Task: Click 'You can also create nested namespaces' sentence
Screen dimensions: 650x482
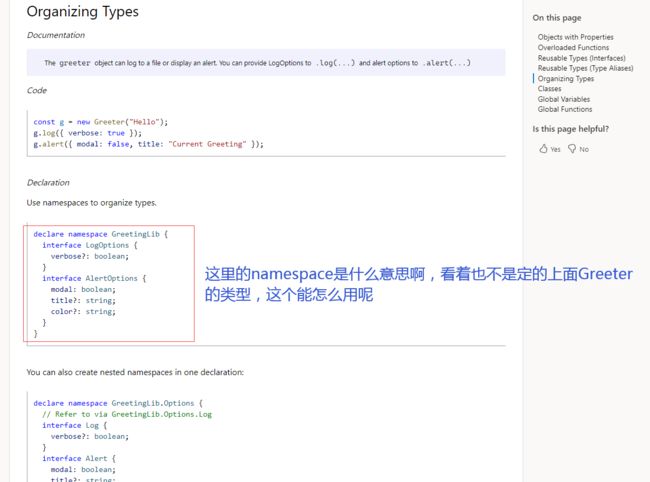Action: (x=135, y=372)
